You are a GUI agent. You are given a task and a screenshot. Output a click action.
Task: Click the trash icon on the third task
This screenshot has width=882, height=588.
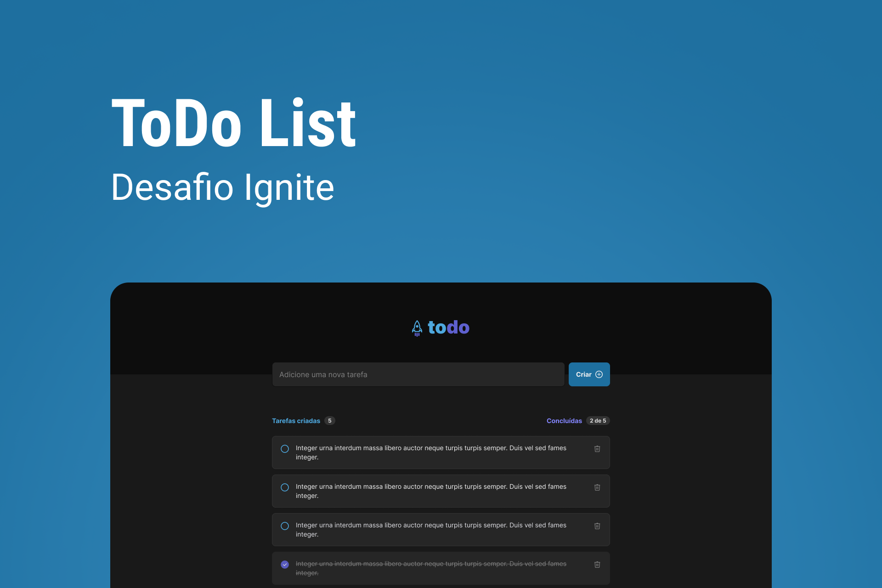click(597, 526)
